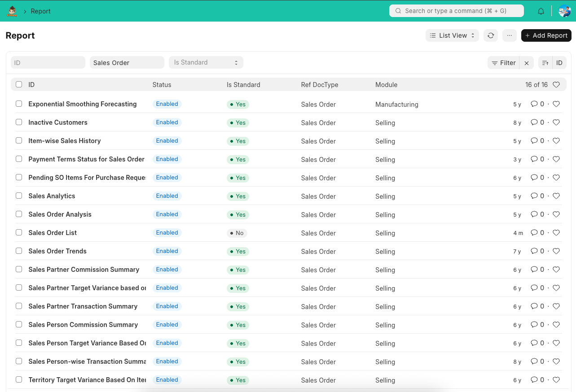Open the notifications bell
The image size is (576, 392).
[x=541, y=11]
